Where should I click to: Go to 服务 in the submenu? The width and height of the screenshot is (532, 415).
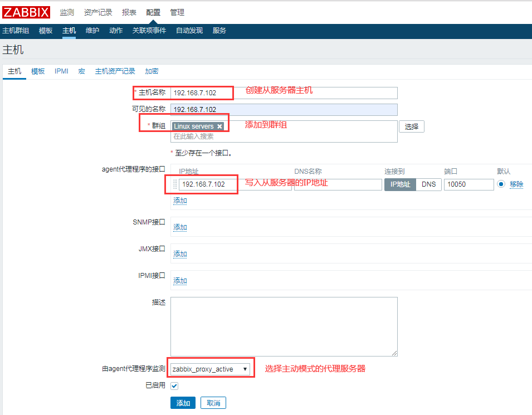click(219, 31)
